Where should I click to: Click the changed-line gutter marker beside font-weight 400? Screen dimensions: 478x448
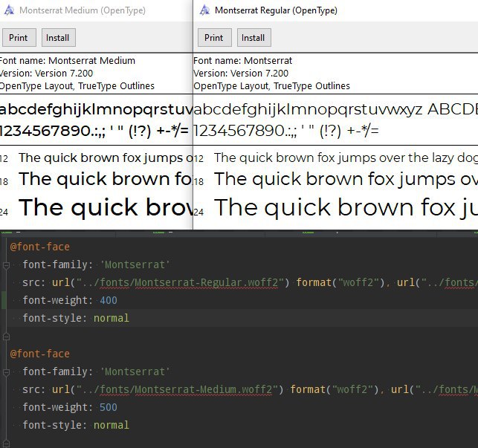[x=4, y=300]
